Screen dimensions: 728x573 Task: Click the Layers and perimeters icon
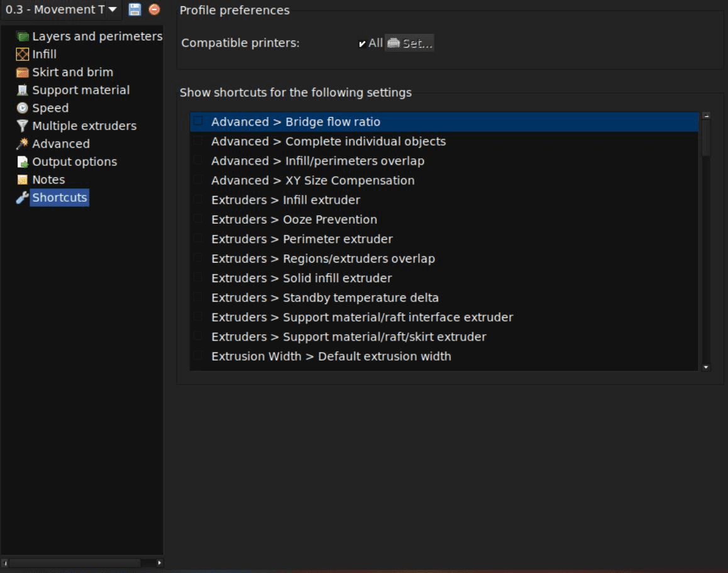click(x=22, y=36)
